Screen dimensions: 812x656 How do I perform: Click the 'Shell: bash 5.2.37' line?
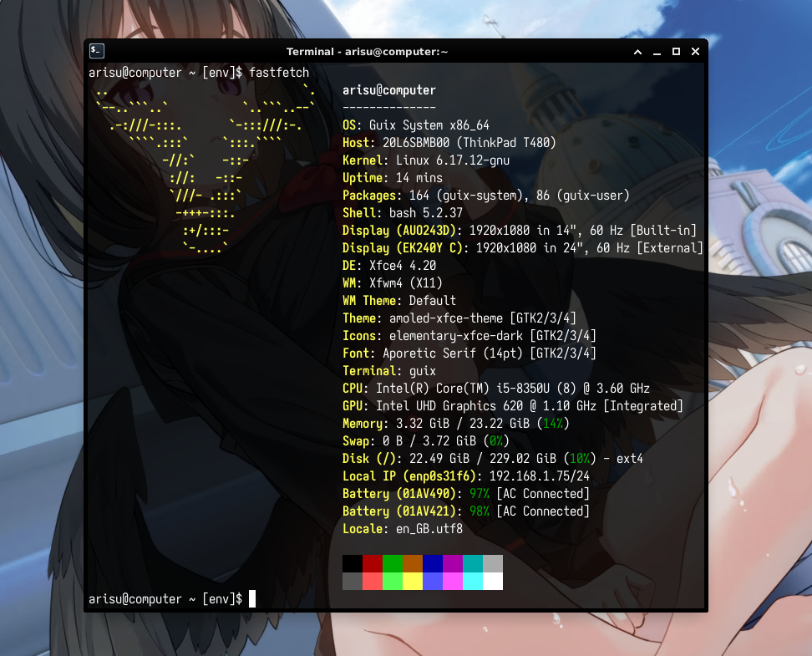403,213
